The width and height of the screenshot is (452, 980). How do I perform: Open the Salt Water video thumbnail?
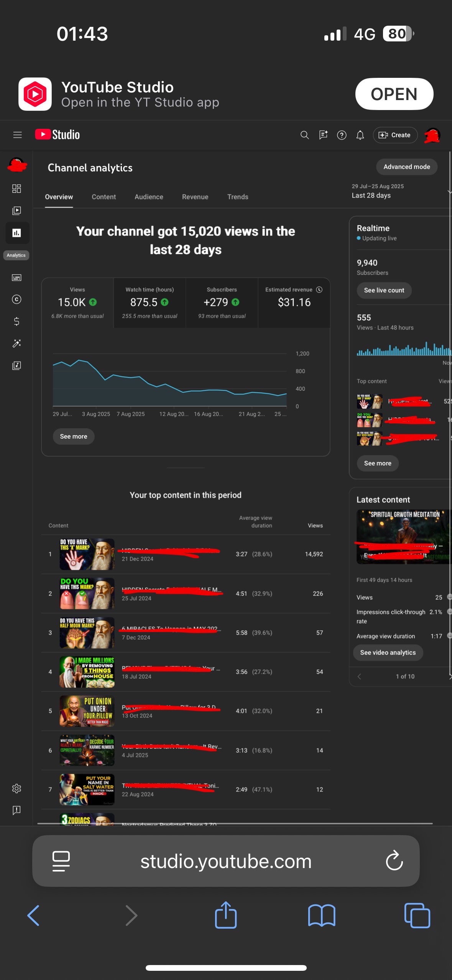tap(87, 789)
